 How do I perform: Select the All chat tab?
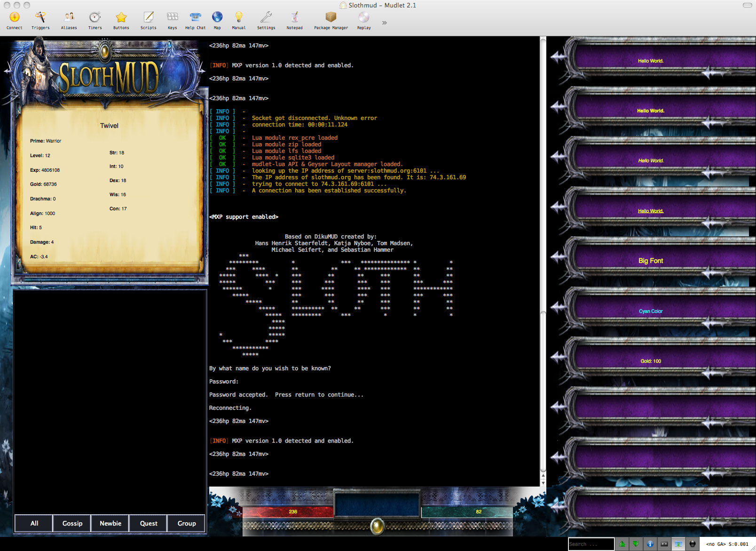pyautogui.click(x=34, y=523)
